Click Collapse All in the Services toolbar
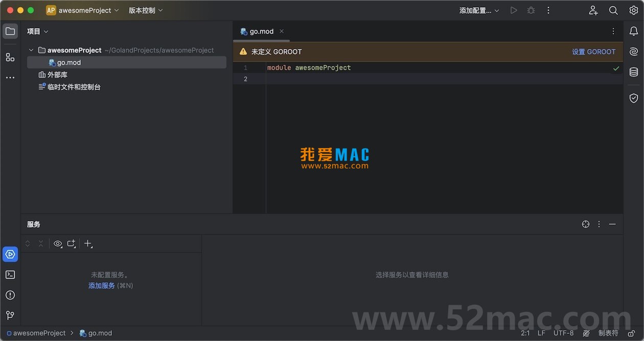 tap(41, 244)
